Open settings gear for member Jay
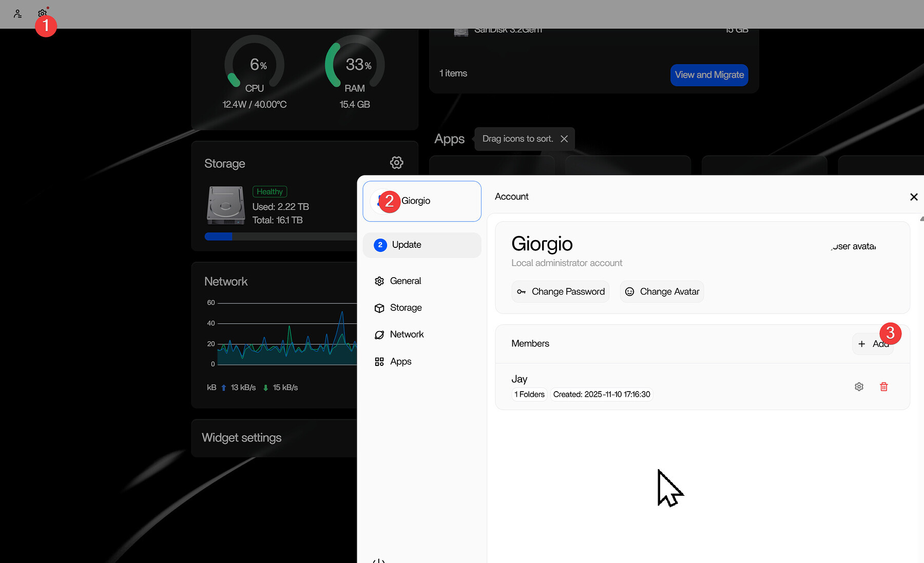 point(859,386)
